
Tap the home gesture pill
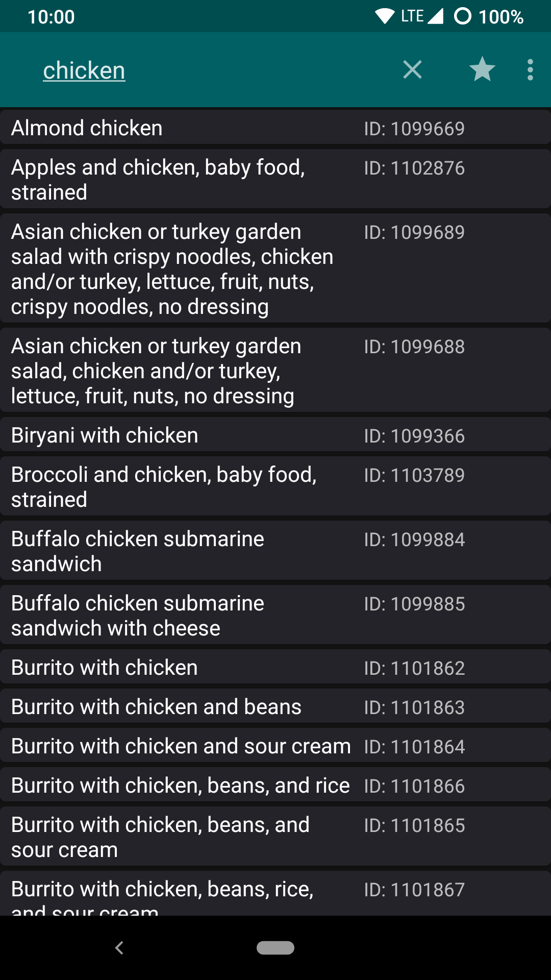pyautogui.click(x=275, y=948)
